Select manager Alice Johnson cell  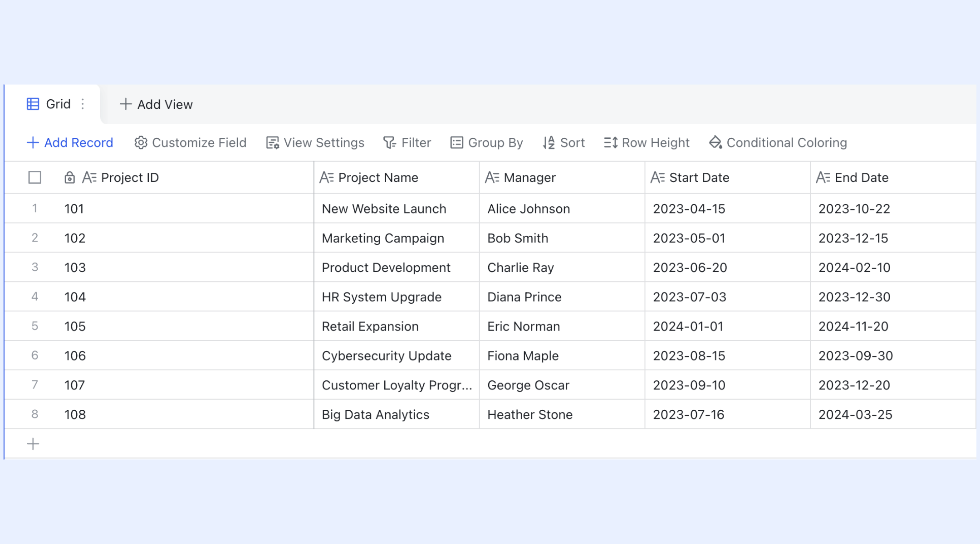pyautogui.click(x=562, y=209)
